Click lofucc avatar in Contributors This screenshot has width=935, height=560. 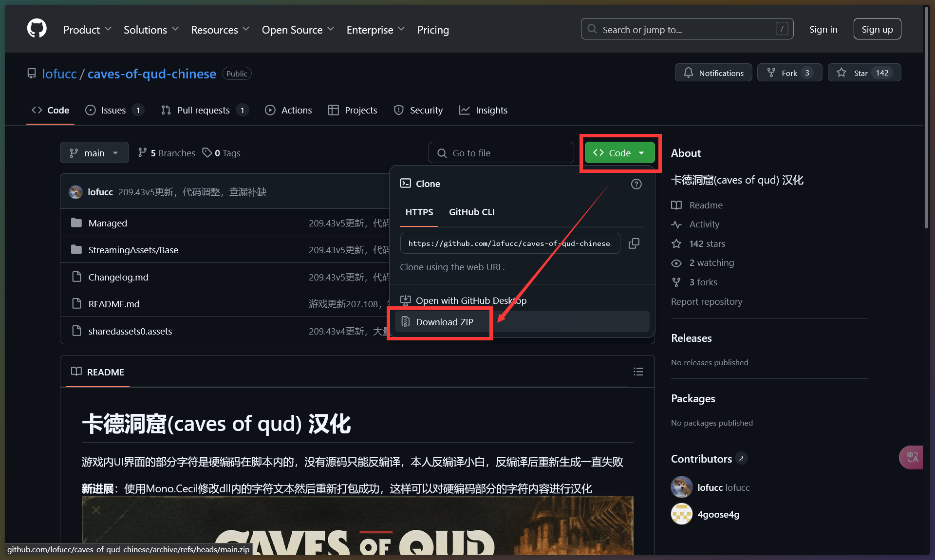[681, 487]
